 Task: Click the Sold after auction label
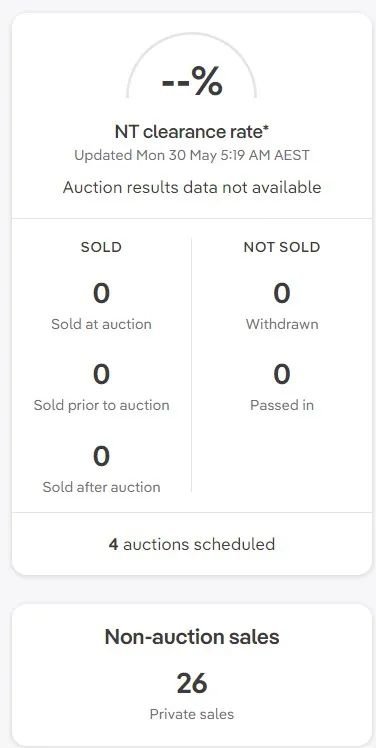[101, 487]
